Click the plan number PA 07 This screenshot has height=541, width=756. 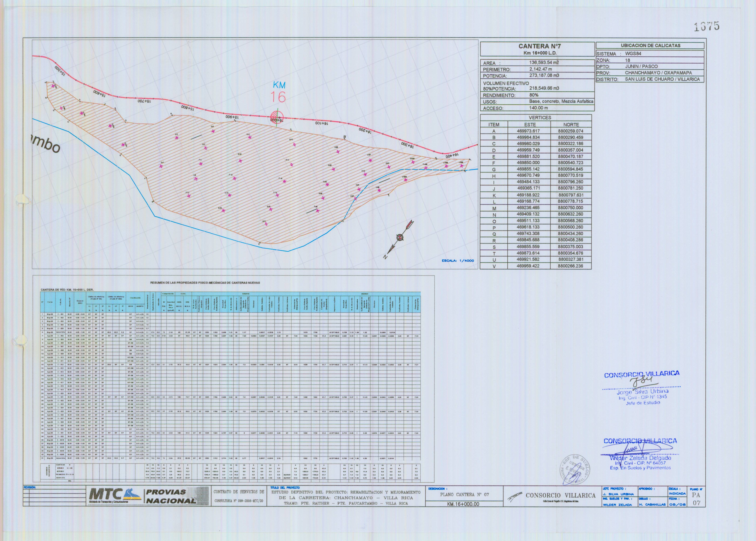point(697,499)
